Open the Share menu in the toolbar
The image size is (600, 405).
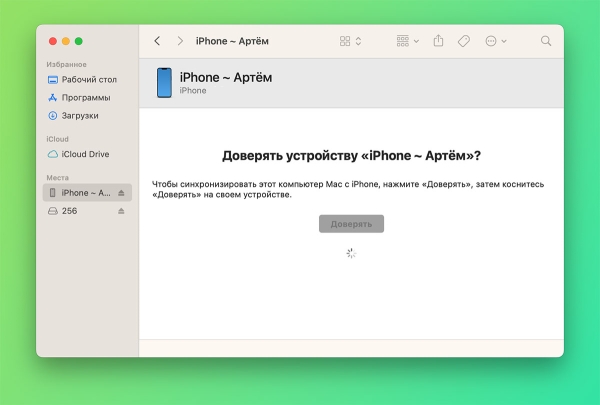[x=438, y=41]
